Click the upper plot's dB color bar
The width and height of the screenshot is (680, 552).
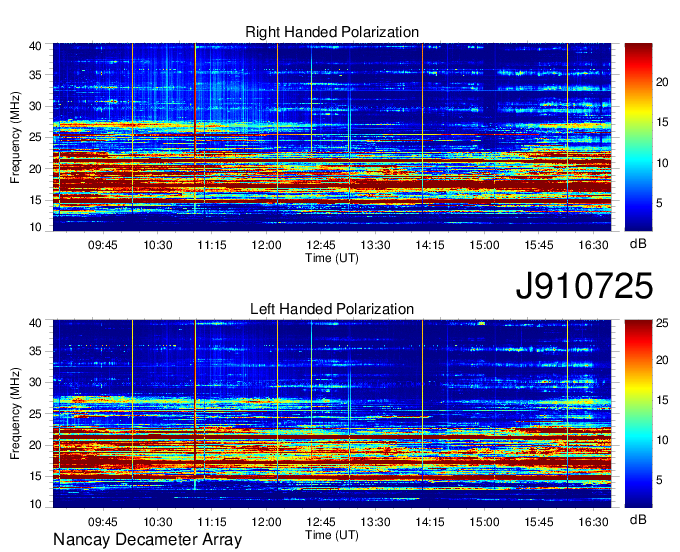click(x=638, y=137)
